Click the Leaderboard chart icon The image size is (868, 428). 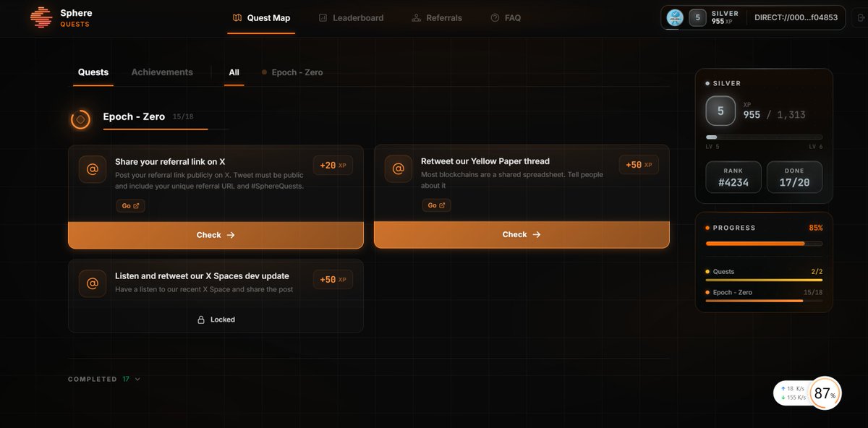click(323, 17)
